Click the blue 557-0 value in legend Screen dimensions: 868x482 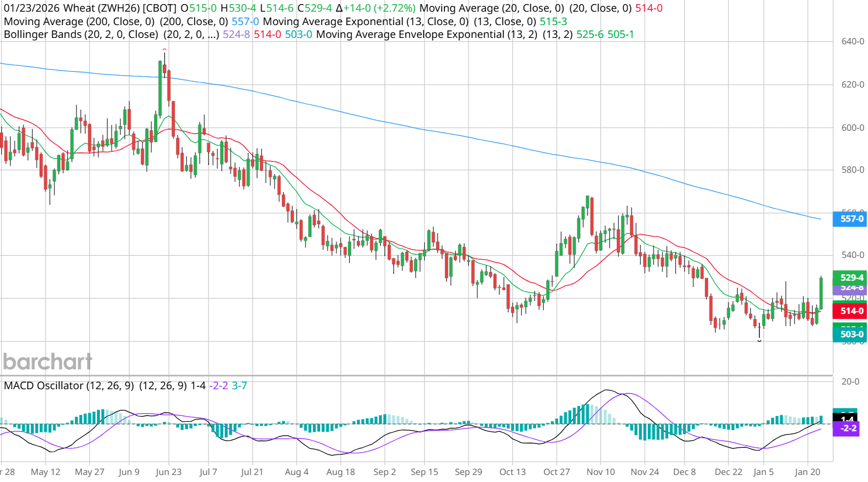click(245, 22)
